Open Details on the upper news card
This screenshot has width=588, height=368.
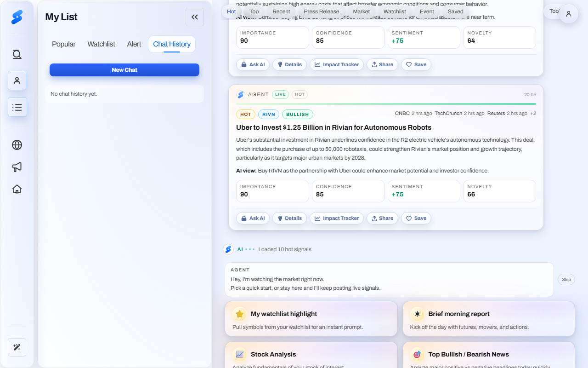click(x=289, y=64)
